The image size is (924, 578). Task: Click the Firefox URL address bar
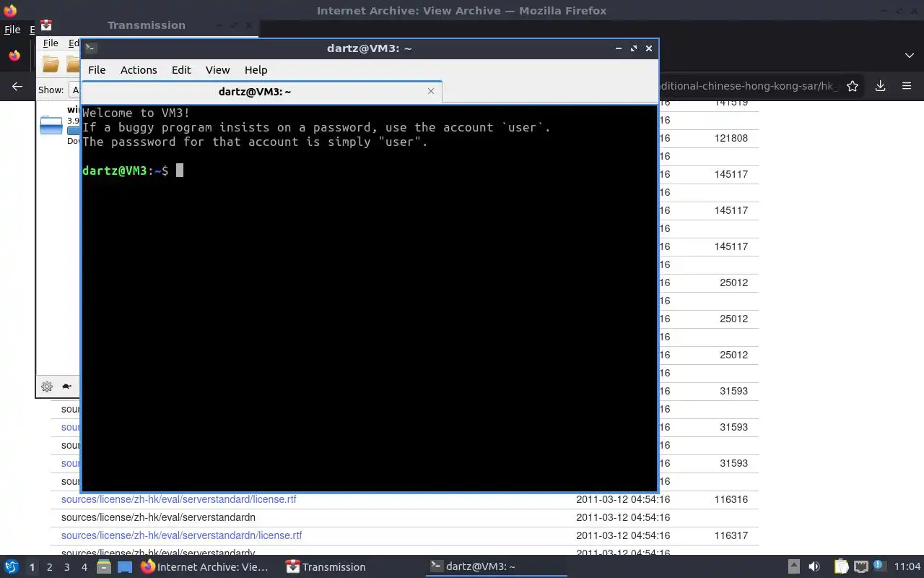[748, 86]
